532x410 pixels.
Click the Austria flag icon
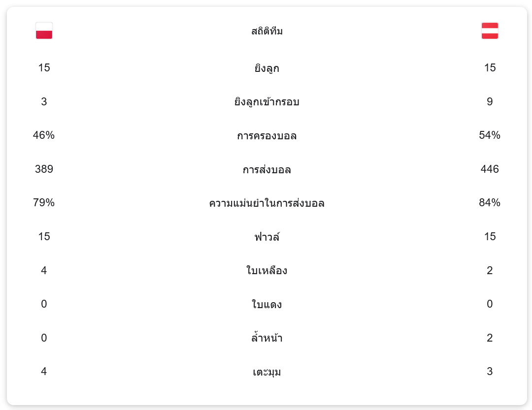[x=490, y=31]
